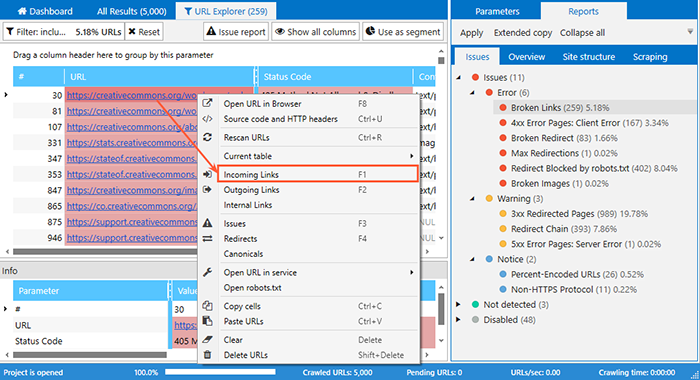Click the Delete URLs trash icon
700x380 pixels.
(x=207, y=355)
